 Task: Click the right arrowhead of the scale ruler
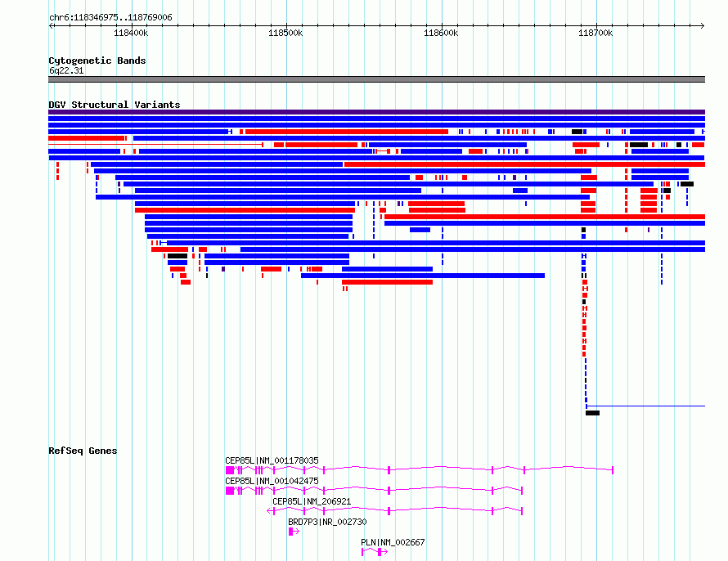pyautogui.click(x=703, y=25)
